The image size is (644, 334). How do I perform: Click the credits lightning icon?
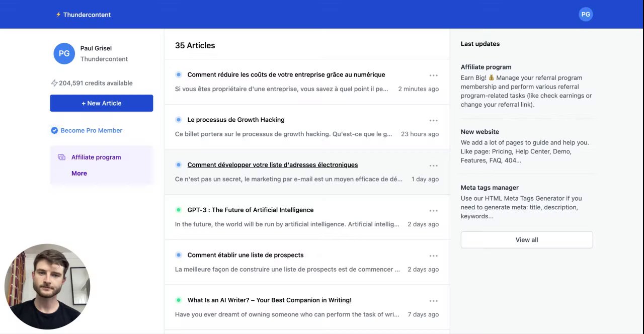(x=54, y=83)
